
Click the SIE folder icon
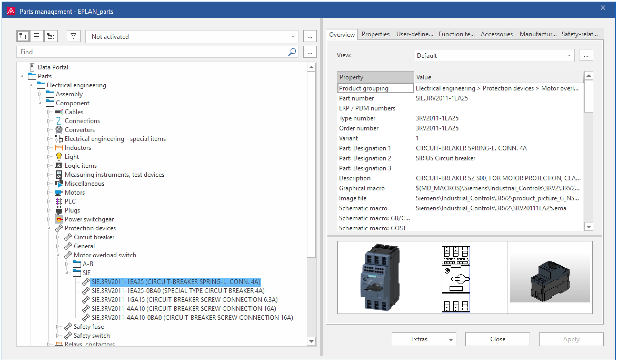click(x=77, y=273)
